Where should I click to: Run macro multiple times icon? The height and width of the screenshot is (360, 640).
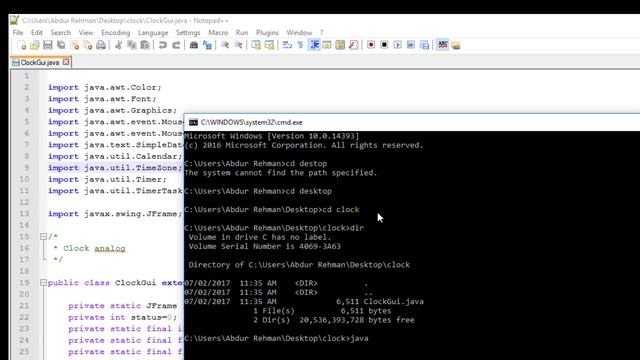pos(411,45)
